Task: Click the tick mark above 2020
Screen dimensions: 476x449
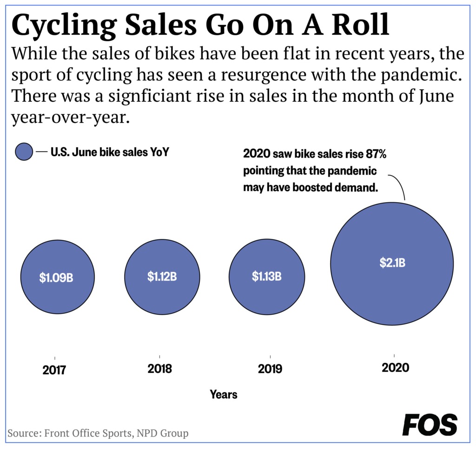Action: pyautogui.click(x=394, y=356)
